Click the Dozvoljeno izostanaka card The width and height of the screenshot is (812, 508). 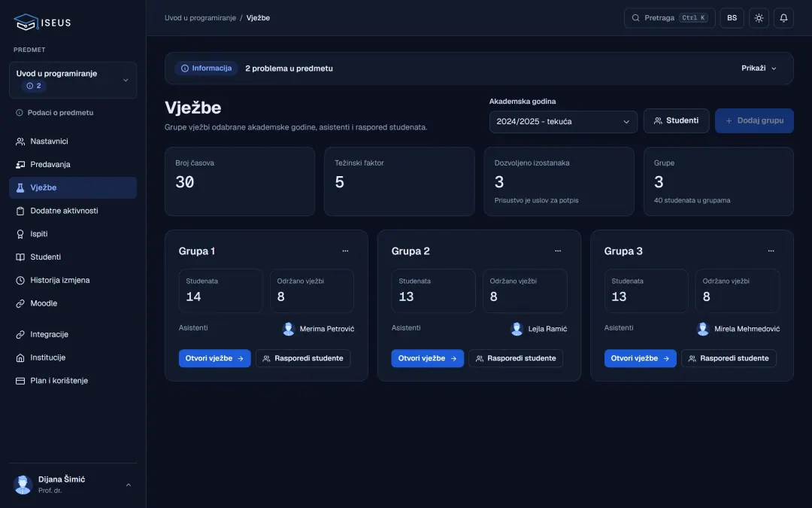[x=559, y=181]
